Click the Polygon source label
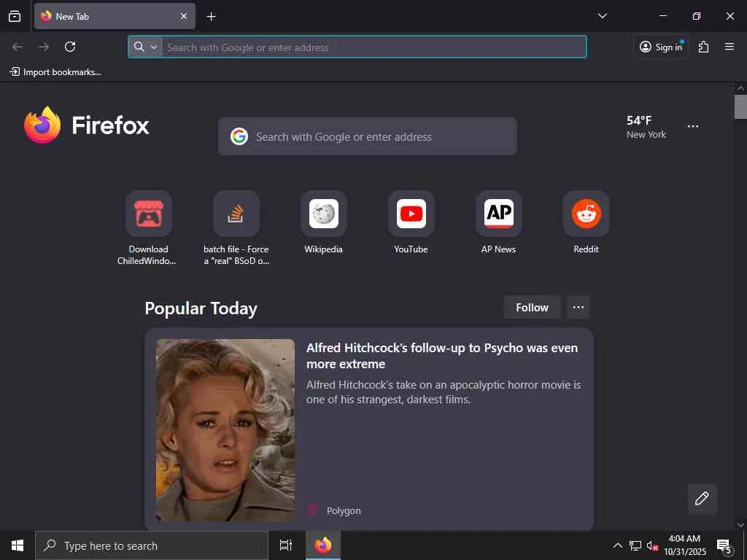The height and width of the screenshot is (560, 747). [344, 510]
